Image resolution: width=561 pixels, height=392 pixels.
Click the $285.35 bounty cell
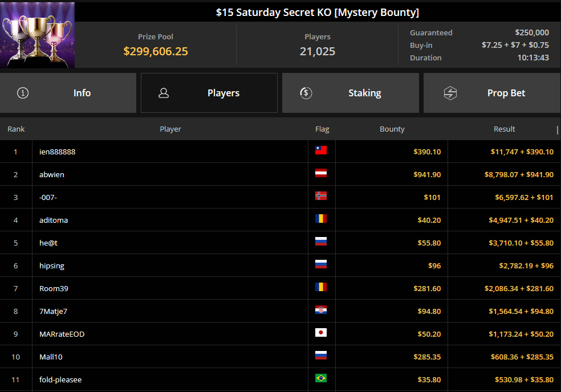click(x=427, y=357)
